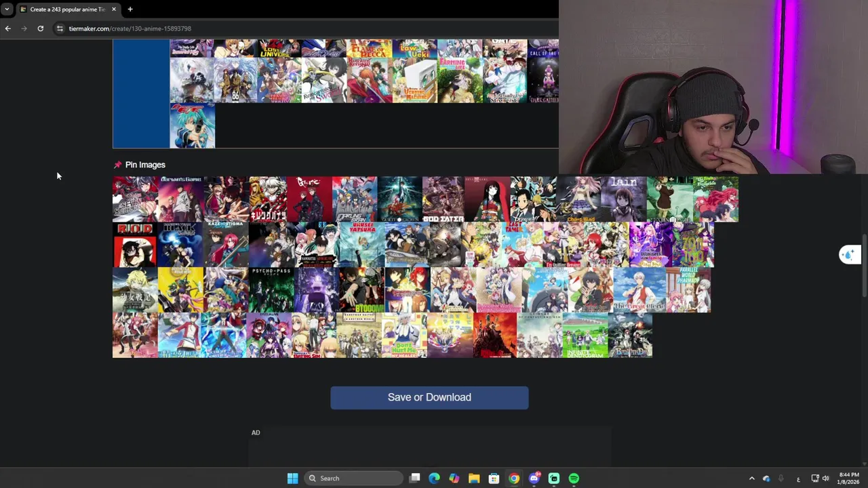Choose the lain anime thumbnail
The width and height of the screenshot is (868, 488).
(624, 199)
